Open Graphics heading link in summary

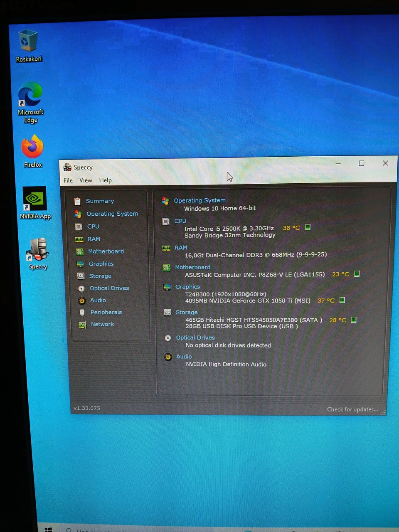pos(187,287)
